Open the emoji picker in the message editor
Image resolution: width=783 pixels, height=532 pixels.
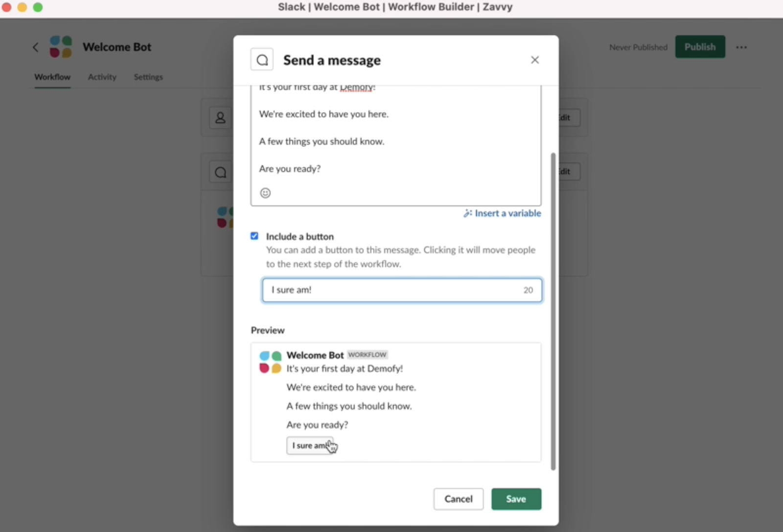265,192
